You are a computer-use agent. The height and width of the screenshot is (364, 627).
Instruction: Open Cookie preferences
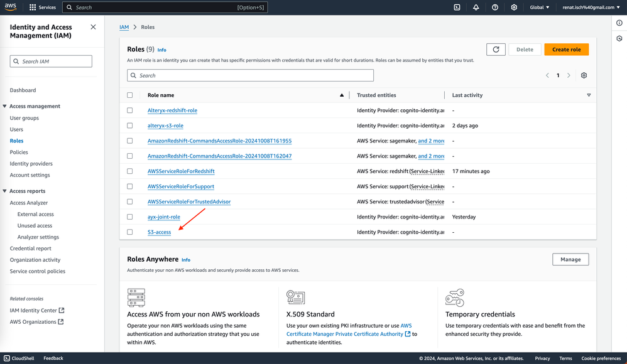click(x=601, y=358)
